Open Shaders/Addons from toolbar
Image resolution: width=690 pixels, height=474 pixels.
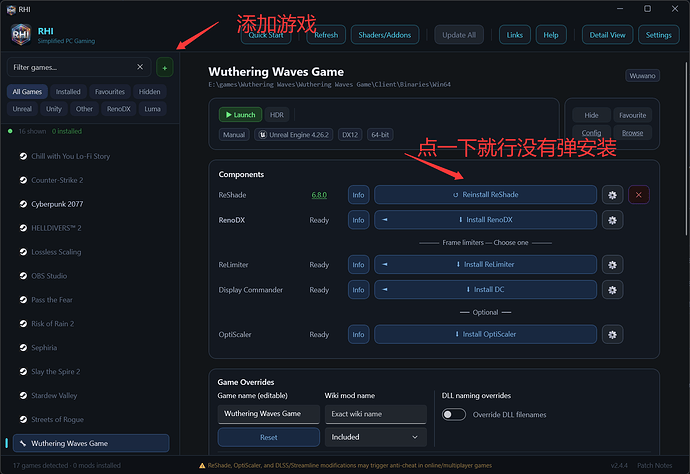[x=385, y=35]
